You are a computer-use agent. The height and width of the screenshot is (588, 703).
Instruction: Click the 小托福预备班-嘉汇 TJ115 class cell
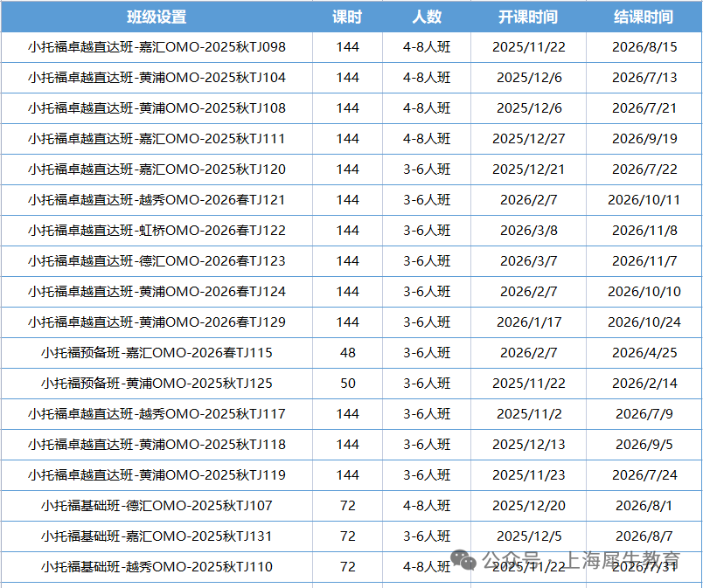157,353
